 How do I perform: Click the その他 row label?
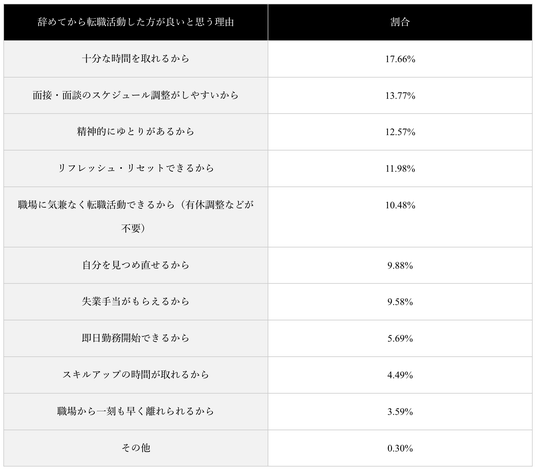[136, 448]
